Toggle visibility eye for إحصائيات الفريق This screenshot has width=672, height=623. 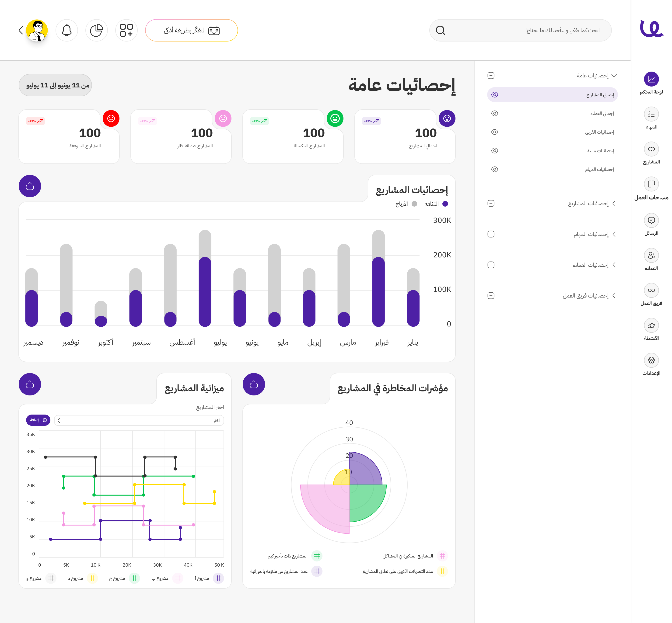pyautogui.click(x=495, y=132)
